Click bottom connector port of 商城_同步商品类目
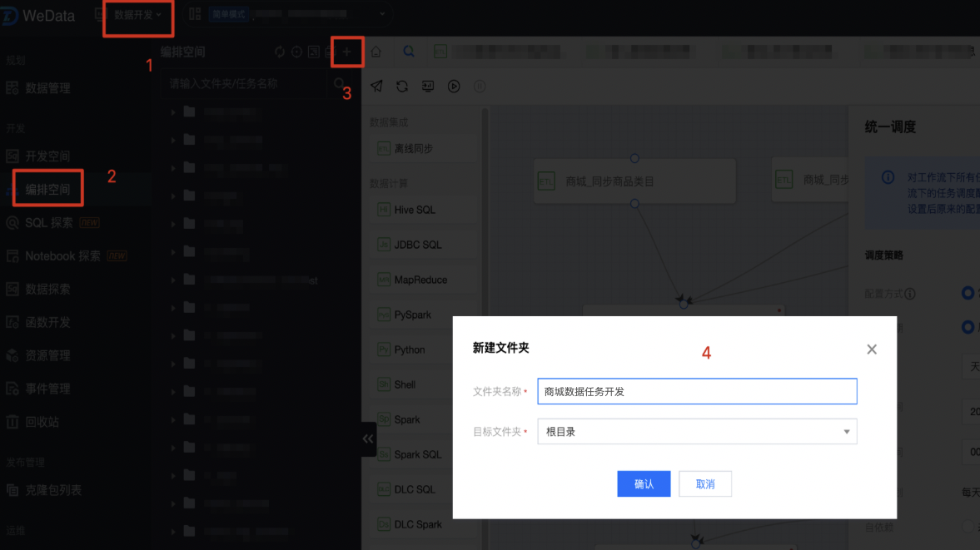The image size is (980, 550). [634, 204]
